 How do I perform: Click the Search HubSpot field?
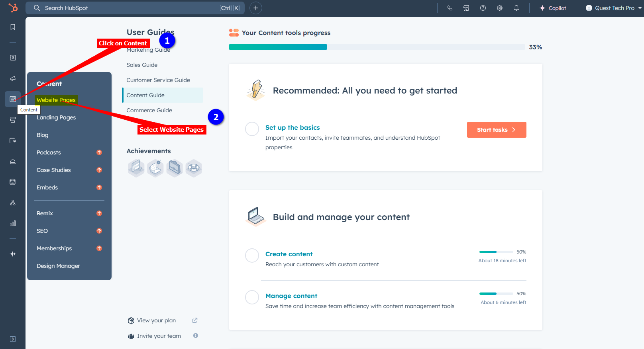tap(135, 8)
